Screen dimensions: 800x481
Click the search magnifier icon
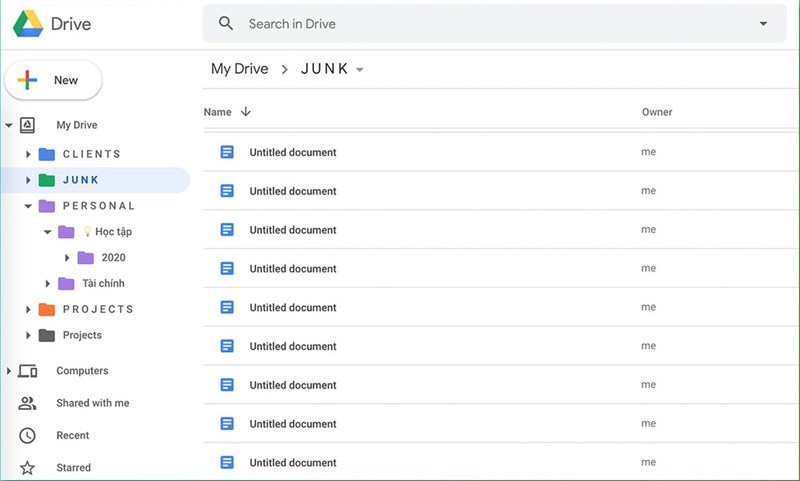click(x=227, y=23)
